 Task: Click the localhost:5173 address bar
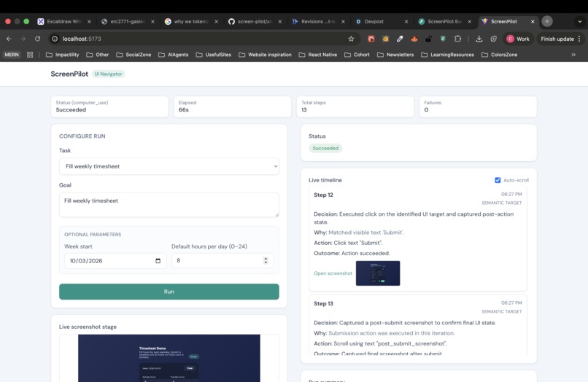(203, 39)
